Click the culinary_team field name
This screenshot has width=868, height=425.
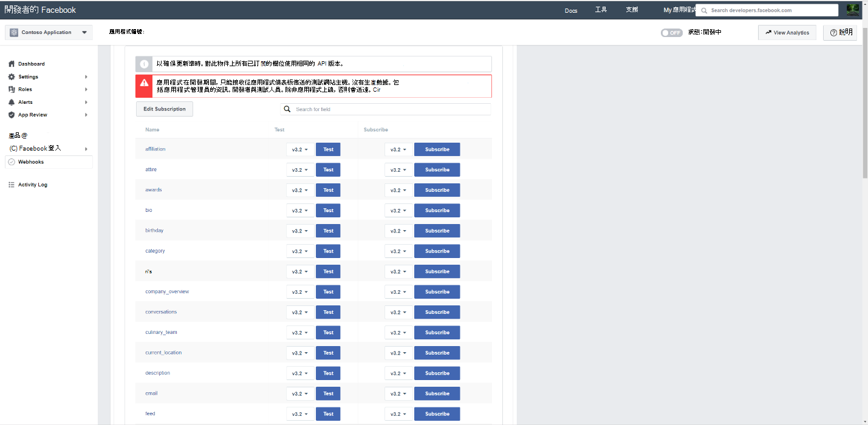coord(161,332)
